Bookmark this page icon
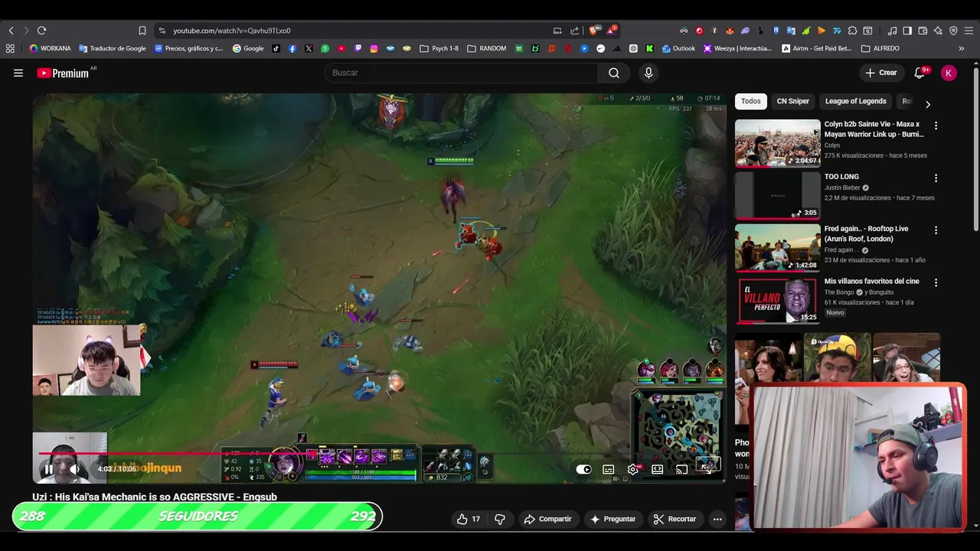This screenshot has width=980, height=551. [142, 31]
